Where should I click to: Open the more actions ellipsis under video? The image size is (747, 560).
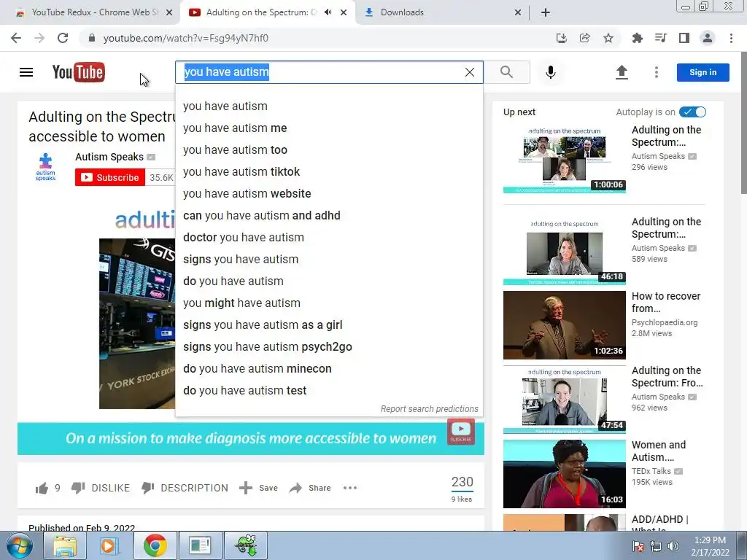[350, 488]
